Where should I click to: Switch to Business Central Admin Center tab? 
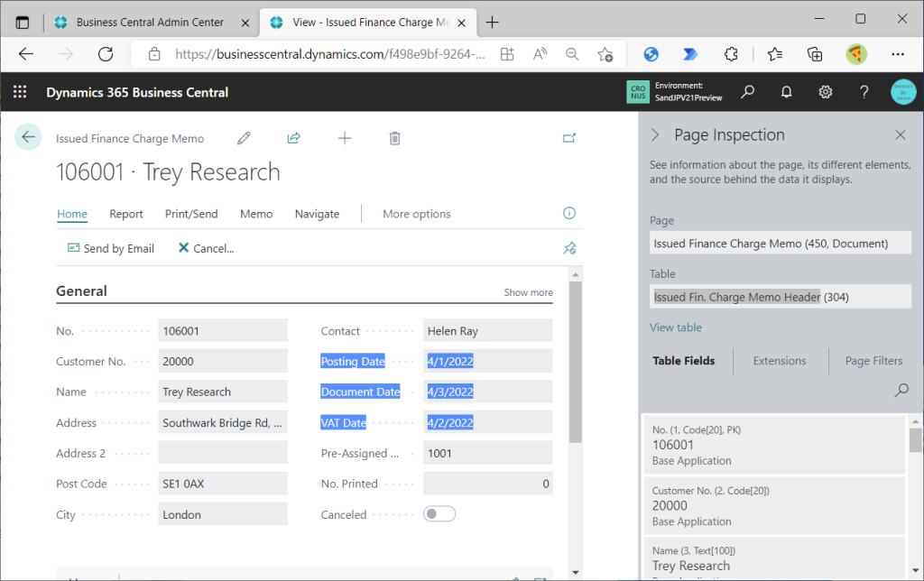[150, 23]
